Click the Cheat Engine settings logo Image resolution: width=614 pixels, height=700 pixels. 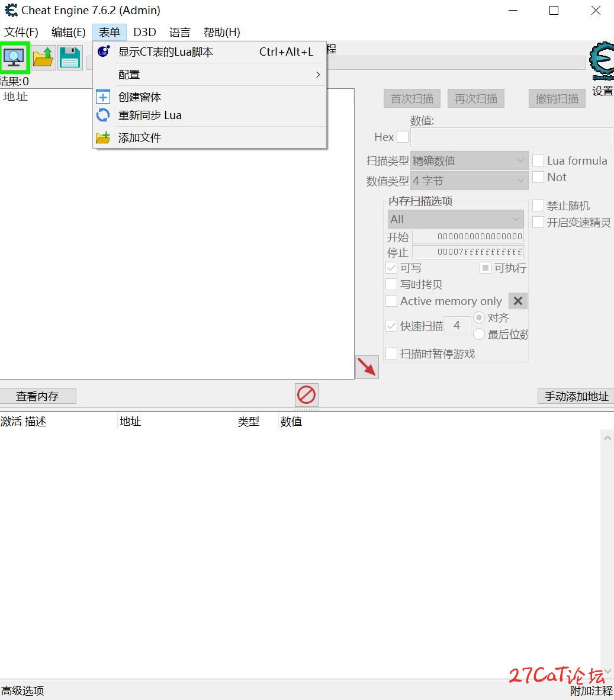[x=602, y=62]
